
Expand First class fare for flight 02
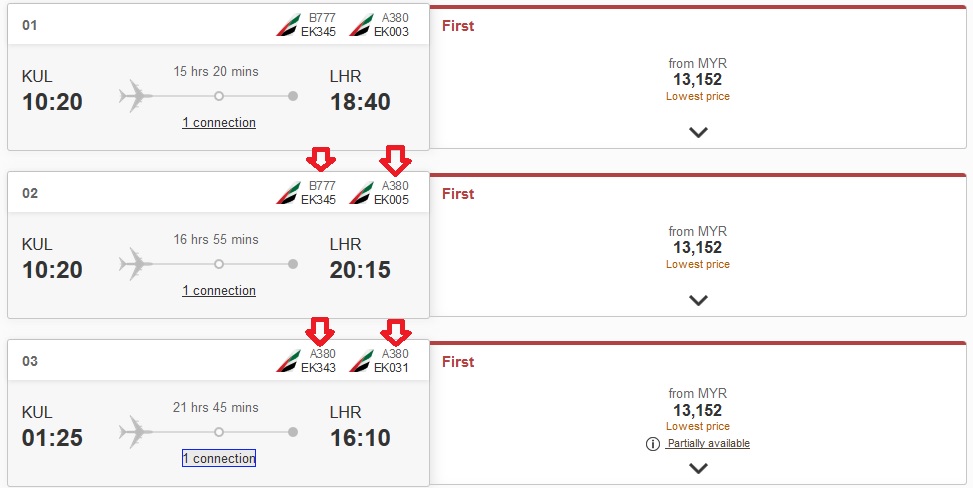pyautogui.click(x=698, y=300)
